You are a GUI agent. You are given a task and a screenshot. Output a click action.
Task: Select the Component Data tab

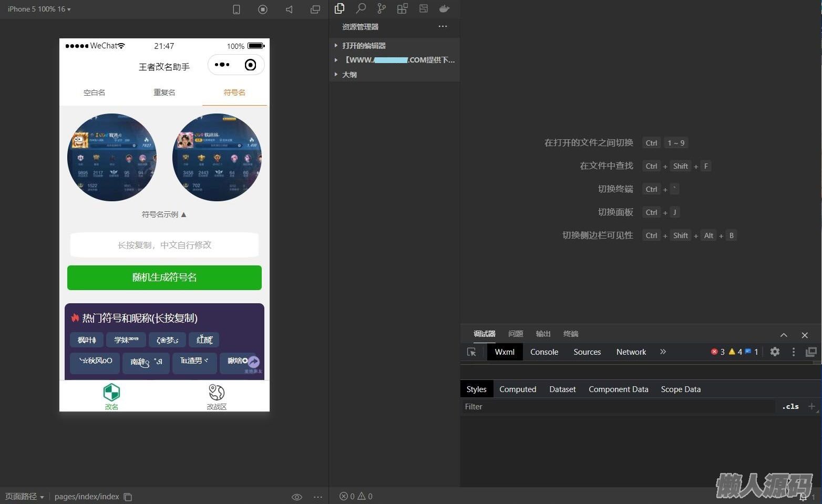(619, 389)
